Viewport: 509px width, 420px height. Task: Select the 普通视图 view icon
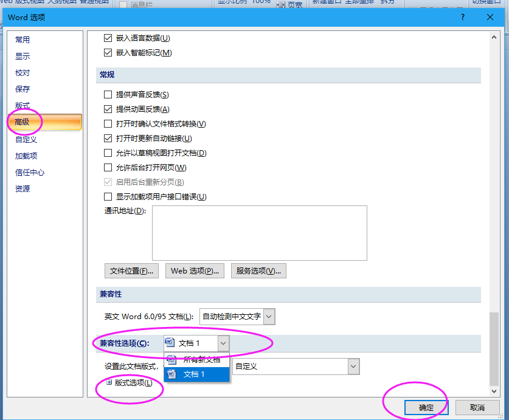[x=91, y=2]
